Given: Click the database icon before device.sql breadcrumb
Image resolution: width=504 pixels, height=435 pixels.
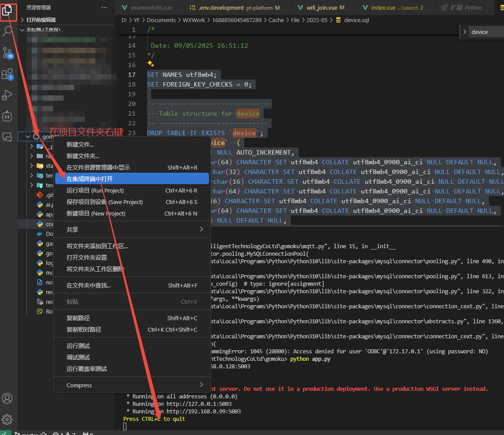Looking at the screenshot, I should [x=338, y=20].
